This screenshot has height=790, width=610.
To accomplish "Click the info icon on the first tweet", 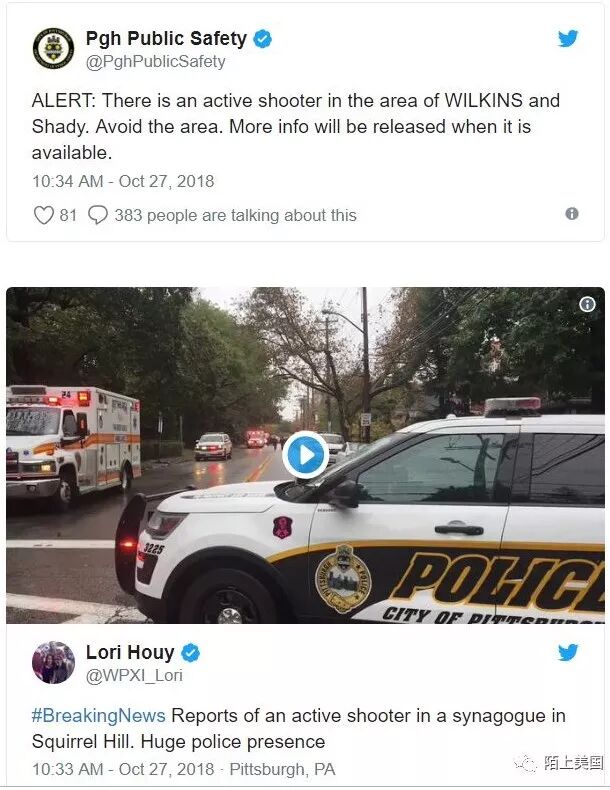I will [572, 214].
